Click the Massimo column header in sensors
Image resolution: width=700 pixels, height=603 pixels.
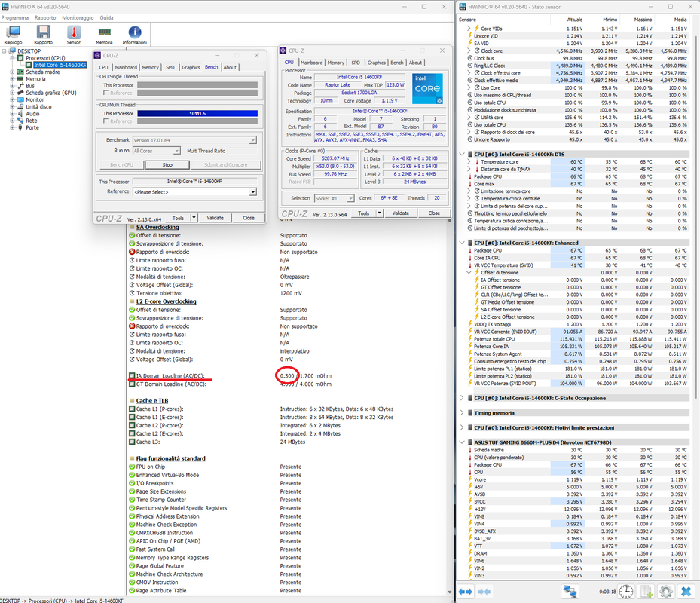click(x=643, y=20)
